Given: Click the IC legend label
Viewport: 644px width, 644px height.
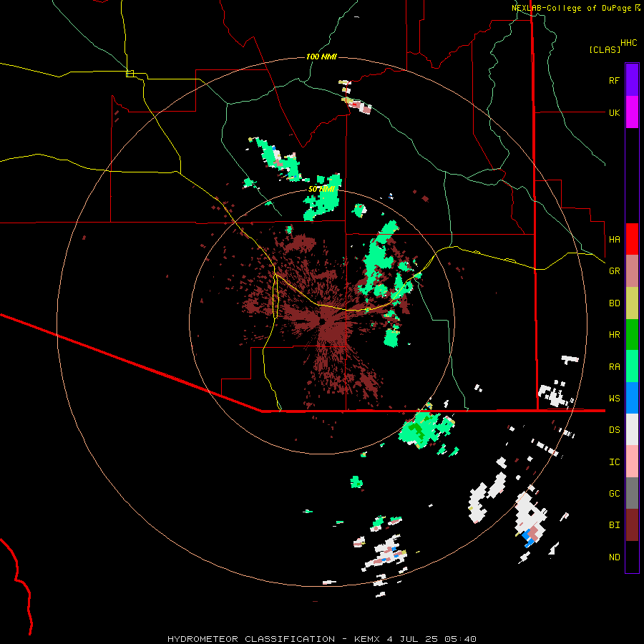Looking at the screenshot, I should pyautogui.click(x=614, y=462).
